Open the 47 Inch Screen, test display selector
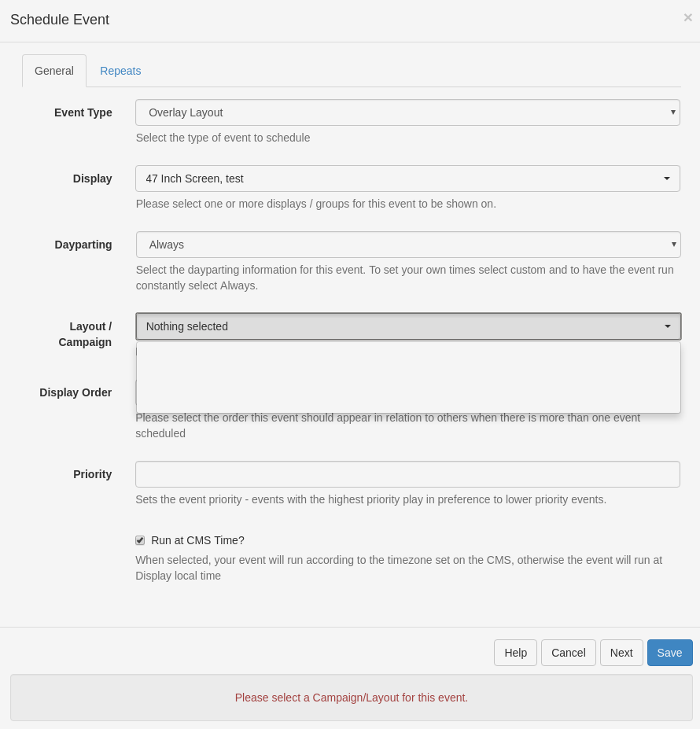The image size is (700, 729). pyautogui.click(x=407, y=179)
